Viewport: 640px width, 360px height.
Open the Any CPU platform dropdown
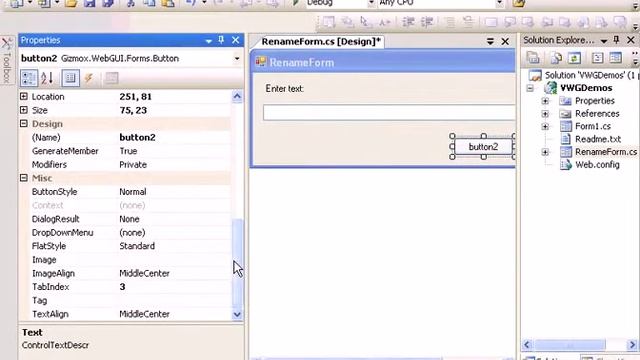499,3
